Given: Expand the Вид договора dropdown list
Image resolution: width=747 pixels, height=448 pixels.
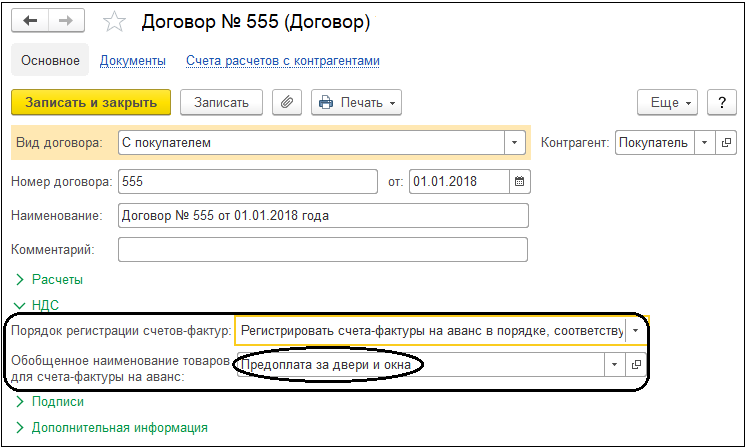Looking at the screenshot, I should [515, 143].
